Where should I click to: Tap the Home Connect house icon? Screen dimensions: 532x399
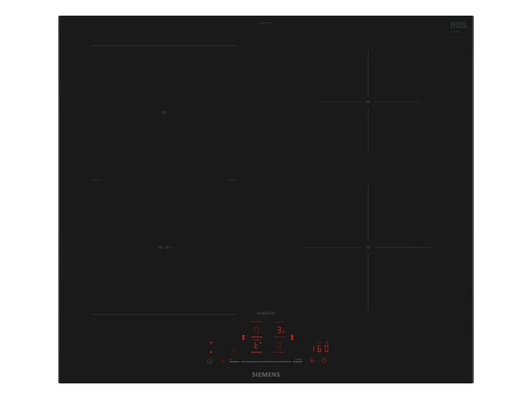tap(234, 350)
